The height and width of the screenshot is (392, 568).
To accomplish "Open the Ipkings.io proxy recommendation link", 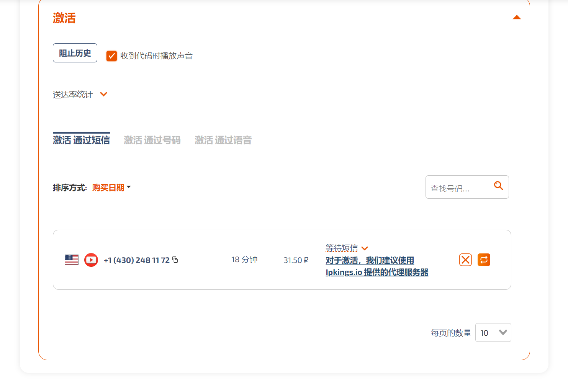I will (x=377, y=266).
